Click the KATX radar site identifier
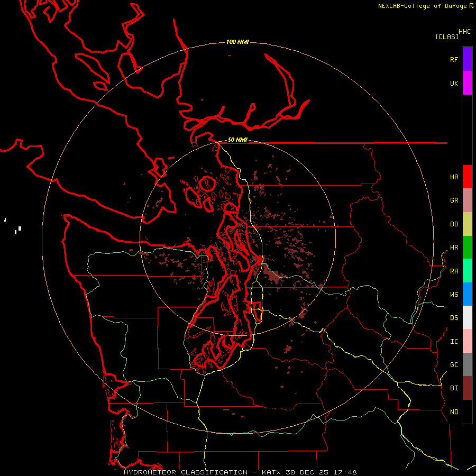This screenshot has width=476, height=476. [272, 472]
